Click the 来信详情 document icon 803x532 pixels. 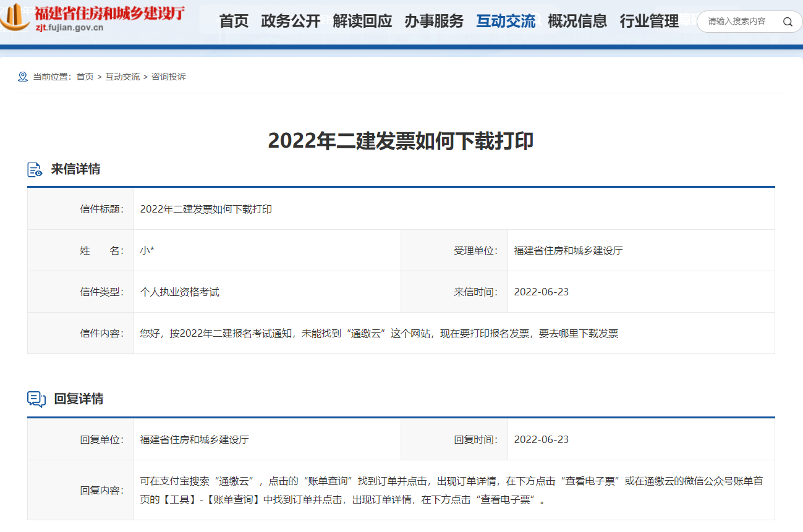35,170
